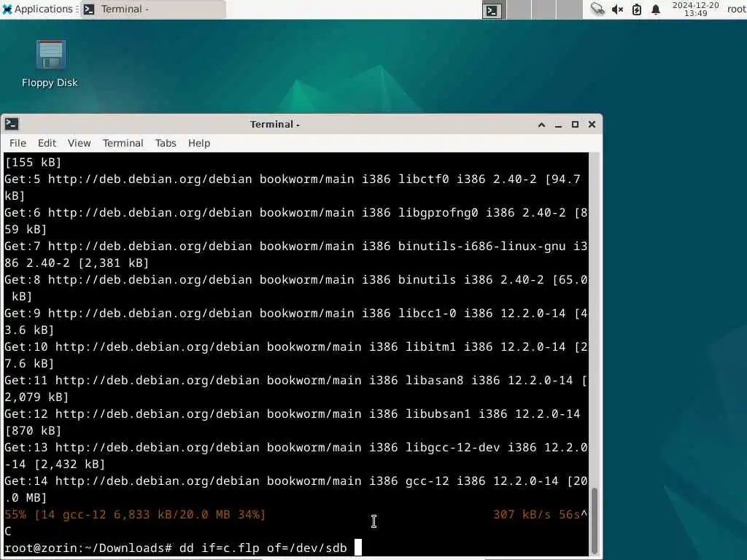Open the notifications bell icon
The height and width of the screenshot is (560, 747).
656,9
